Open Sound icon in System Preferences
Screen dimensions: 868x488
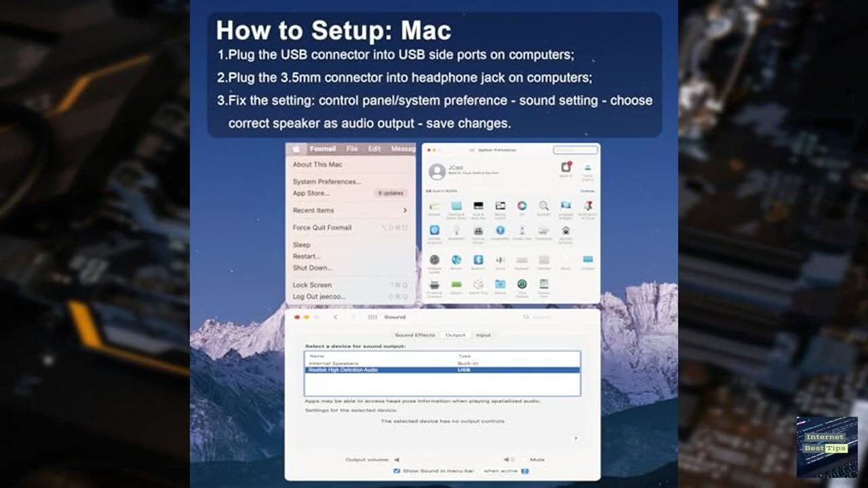pos(500,260)
